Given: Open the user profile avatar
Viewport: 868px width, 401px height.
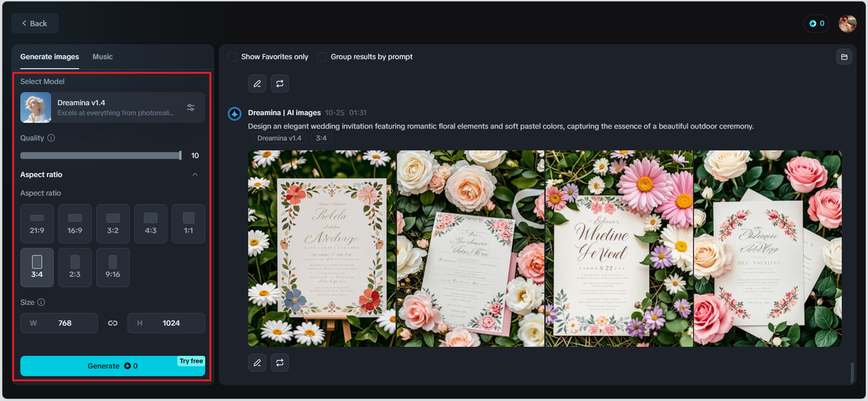Looking at the screenshot, I should pyautogui.click(x=847, y=24).
